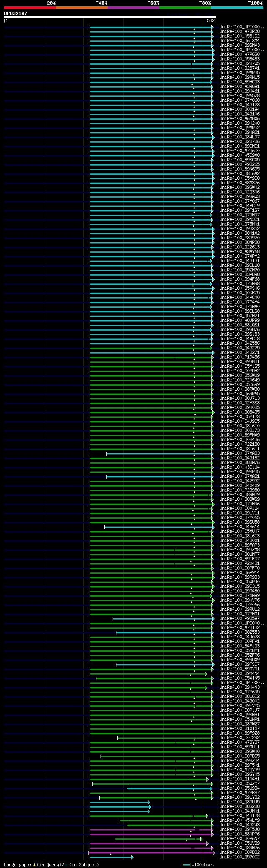Select the UniRef100_A6MH06 label
This screenshot has height=868, width=267.
click(x=239, y=118)
